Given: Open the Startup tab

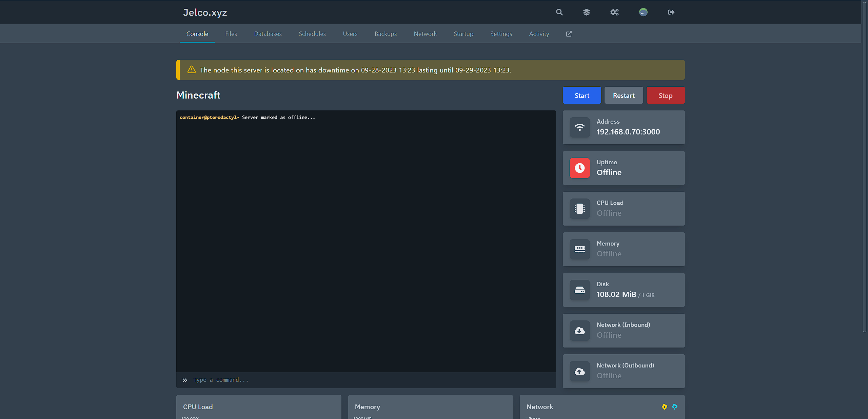Looking at the screenshot, I should tap(463, 34).
